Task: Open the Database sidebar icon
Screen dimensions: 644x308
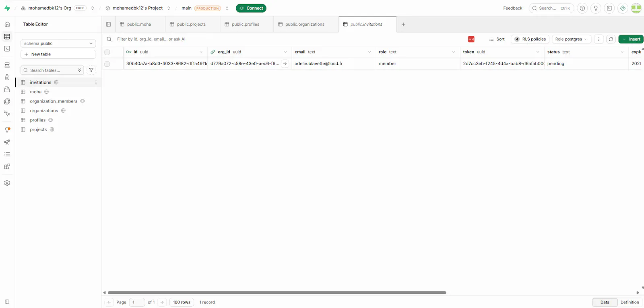Action: click(x=7, y=65)
